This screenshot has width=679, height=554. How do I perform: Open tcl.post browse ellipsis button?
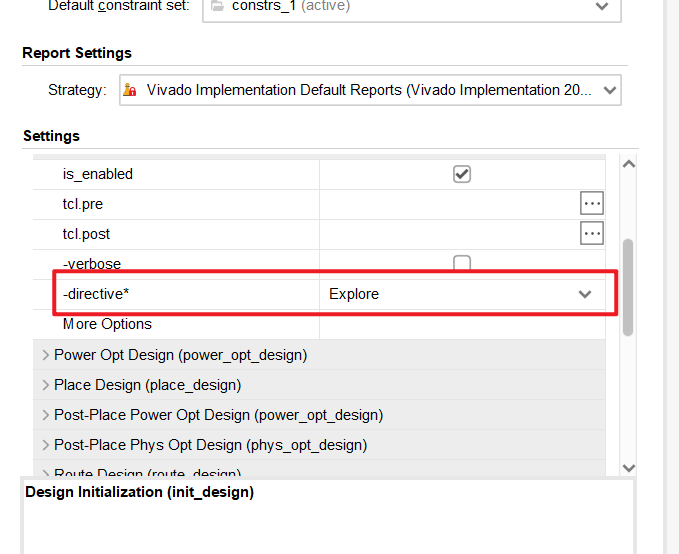pos(592,234)
